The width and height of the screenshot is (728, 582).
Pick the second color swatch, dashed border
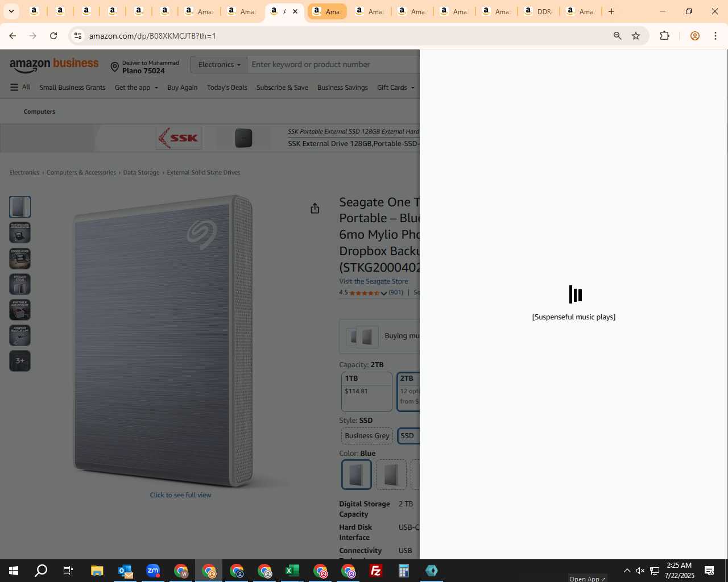[391, 475]
